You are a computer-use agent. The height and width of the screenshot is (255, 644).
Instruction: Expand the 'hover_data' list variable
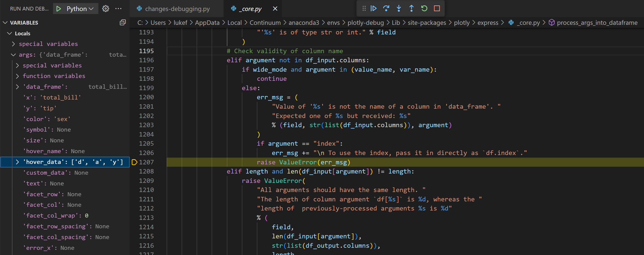[17, 162]
